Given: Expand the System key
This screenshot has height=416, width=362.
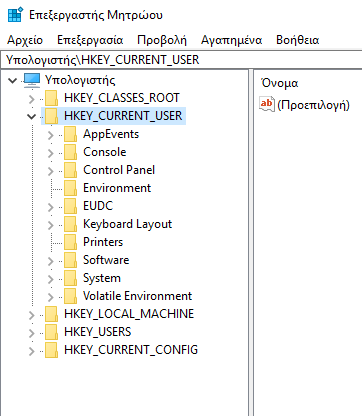Looking at the screenshot, I should [x=51, y=279].
